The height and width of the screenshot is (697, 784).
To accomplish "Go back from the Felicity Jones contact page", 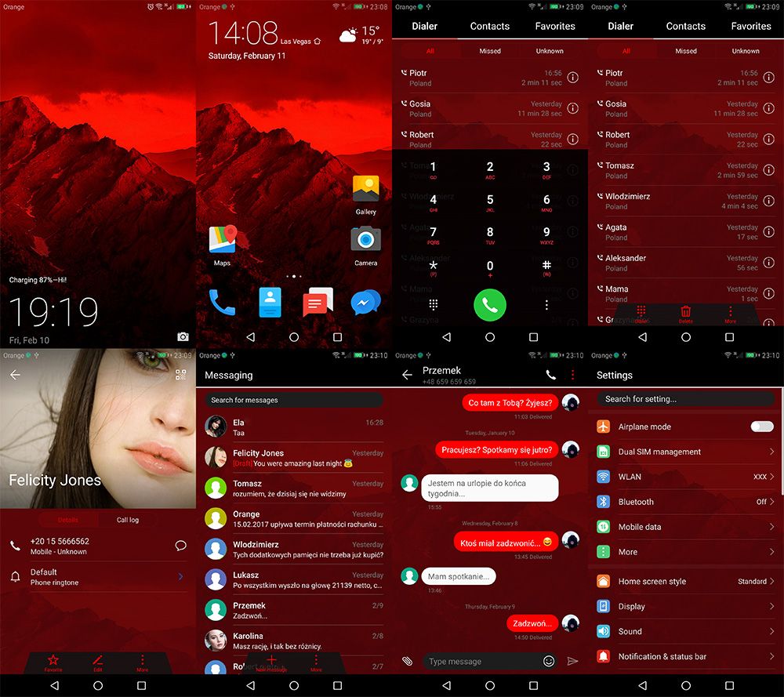I will (x=15, y=375).
